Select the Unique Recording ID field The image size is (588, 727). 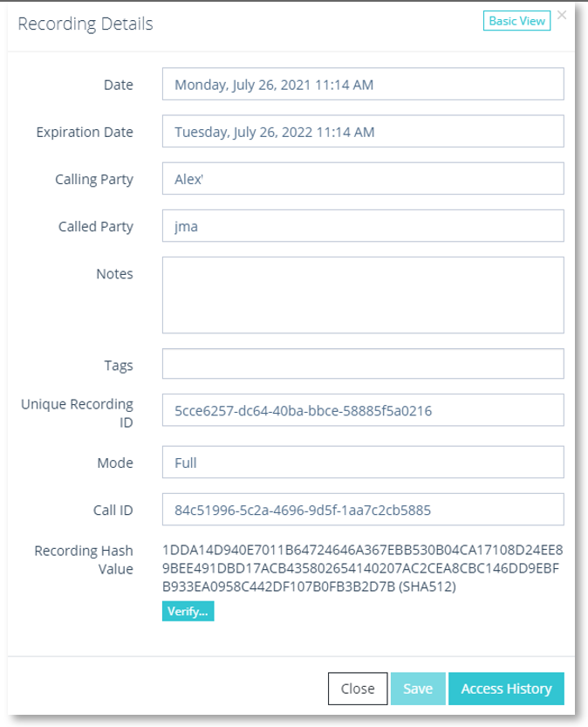click(x=363, y=410)
